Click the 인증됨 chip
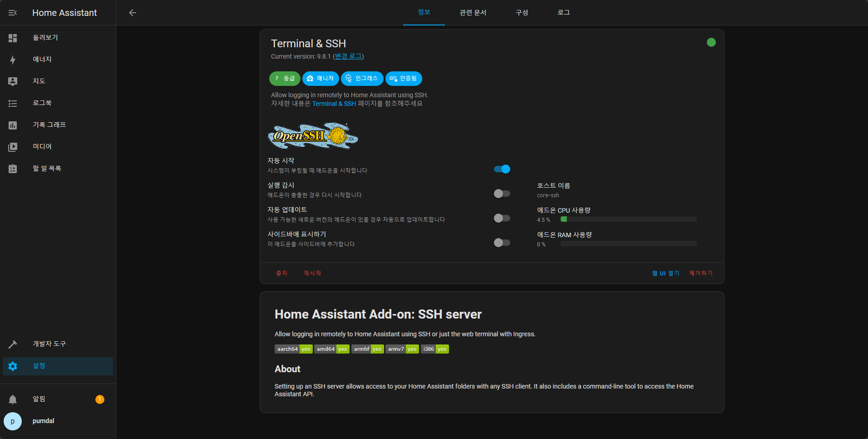The image size is (868, 439). pos(404,79)
